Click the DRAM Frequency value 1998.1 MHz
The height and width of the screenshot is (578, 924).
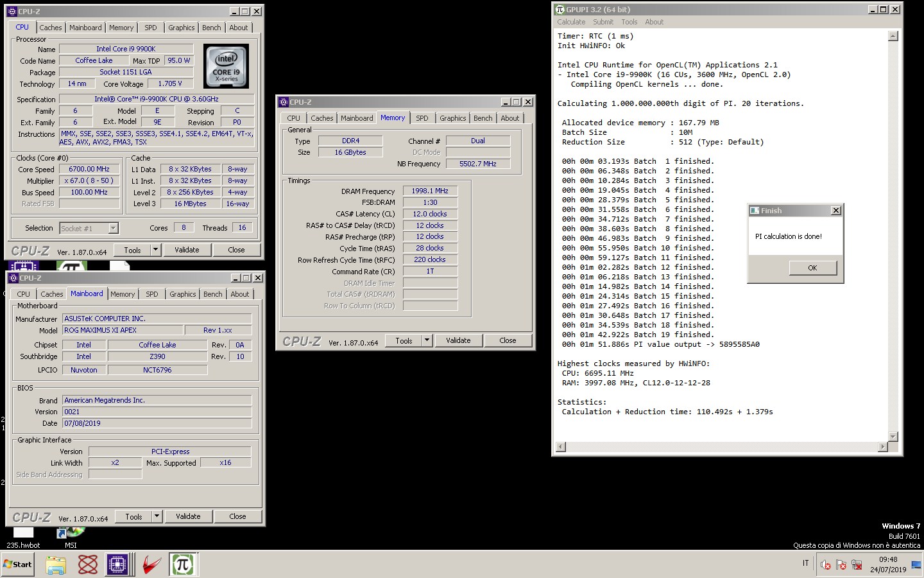[x=430, y=191]
